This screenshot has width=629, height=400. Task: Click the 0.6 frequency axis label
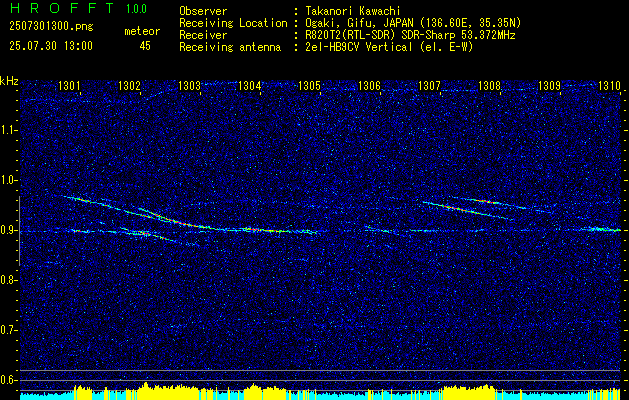point(7,380)
